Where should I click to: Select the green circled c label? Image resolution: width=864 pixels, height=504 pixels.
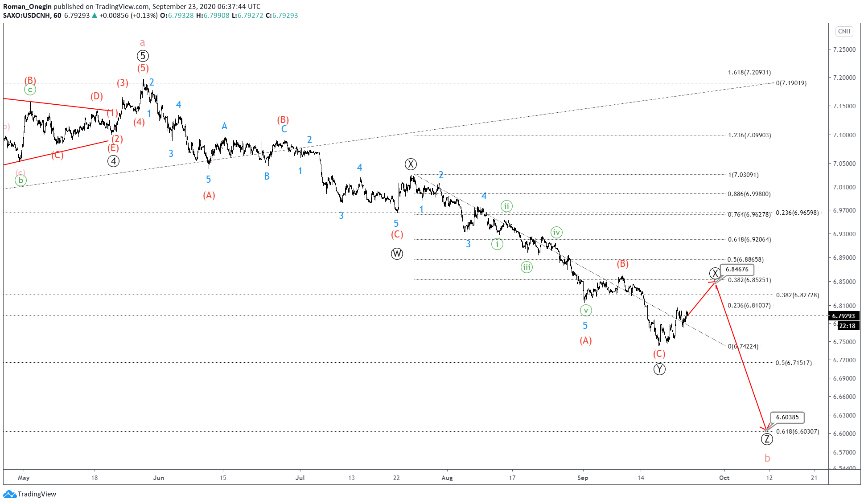30,90
